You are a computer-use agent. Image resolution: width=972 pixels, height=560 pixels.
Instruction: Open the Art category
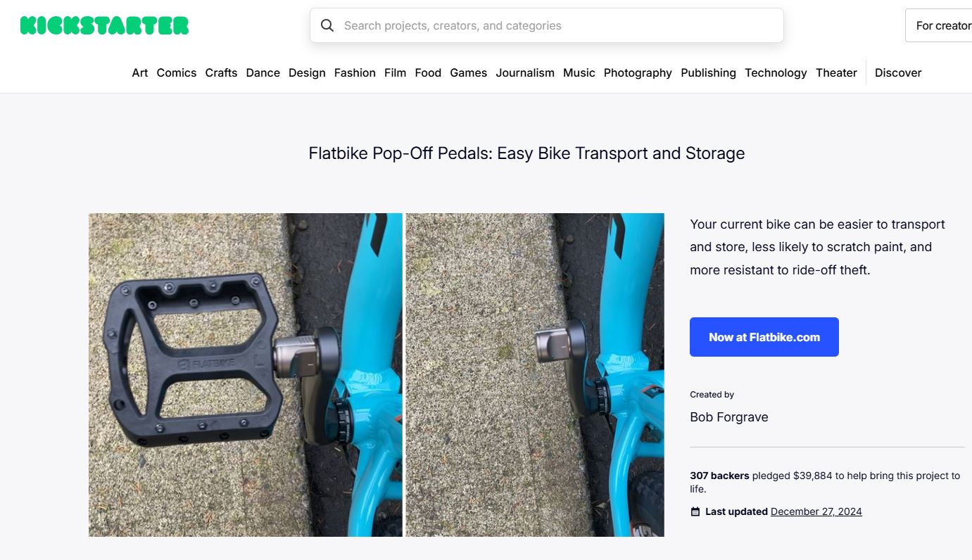140,72
